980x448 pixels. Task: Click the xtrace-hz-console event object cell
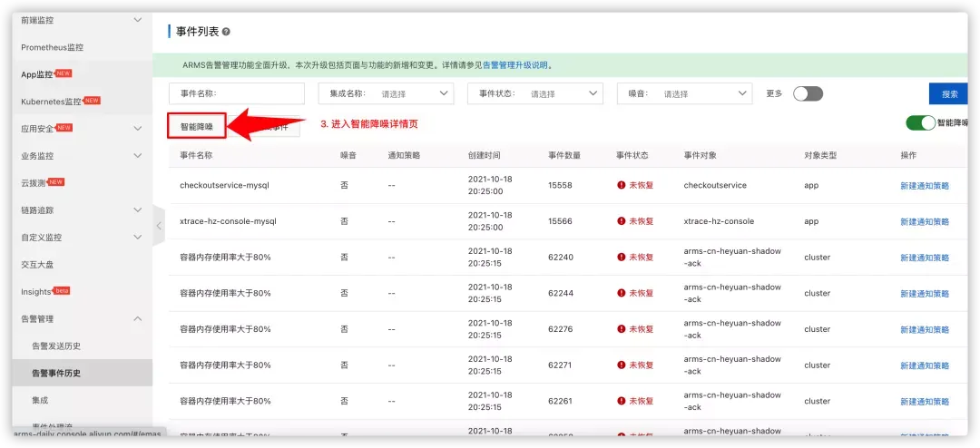(x=719, y=221)
